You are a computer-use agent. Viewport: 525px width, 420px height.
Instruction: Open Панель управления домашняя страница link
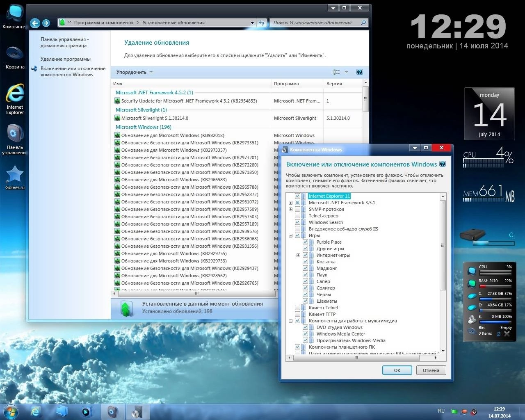[x=64, y=43]
